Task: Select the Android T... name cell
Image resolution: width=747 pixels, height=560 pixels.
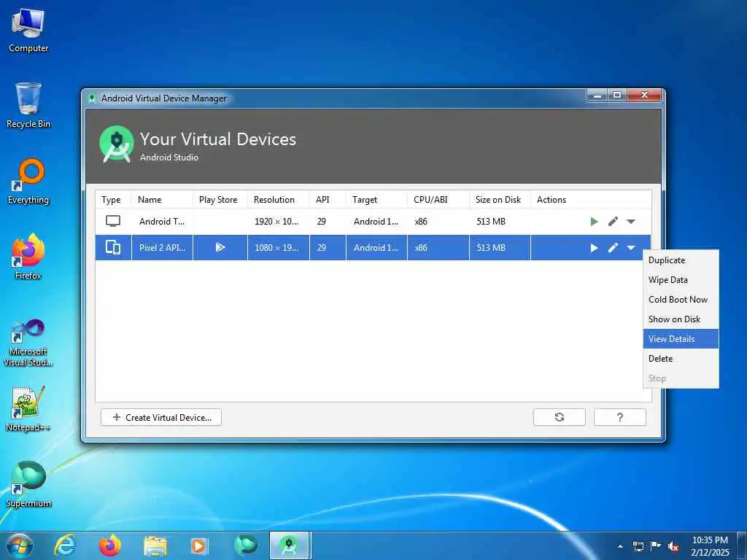Action: 162,222
